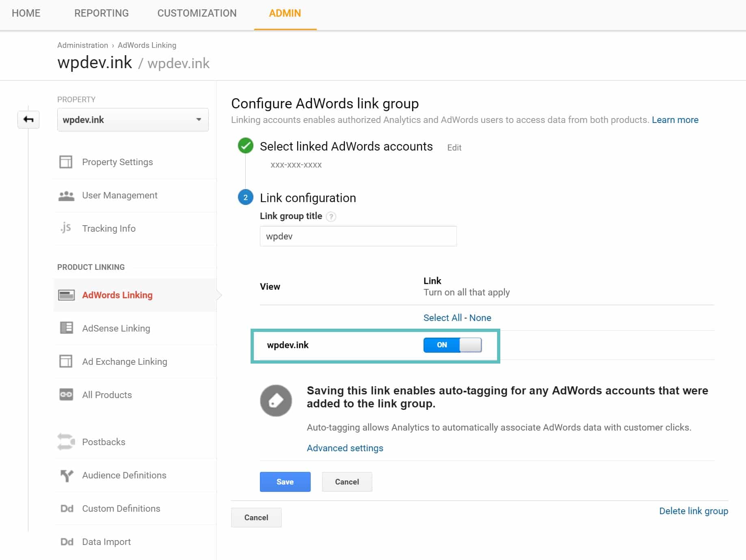Open Property Settings
Screen dimensions: 746x560
click(x=117, y=162)
